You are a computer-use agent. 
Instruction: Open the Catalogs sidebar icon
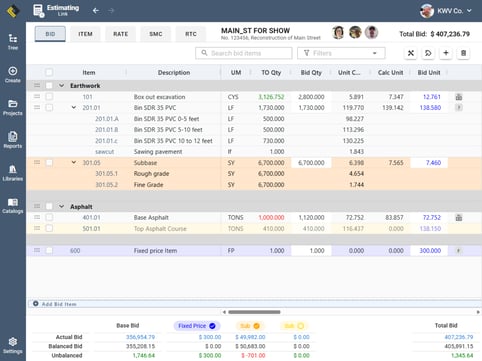[x=13, y=205]
